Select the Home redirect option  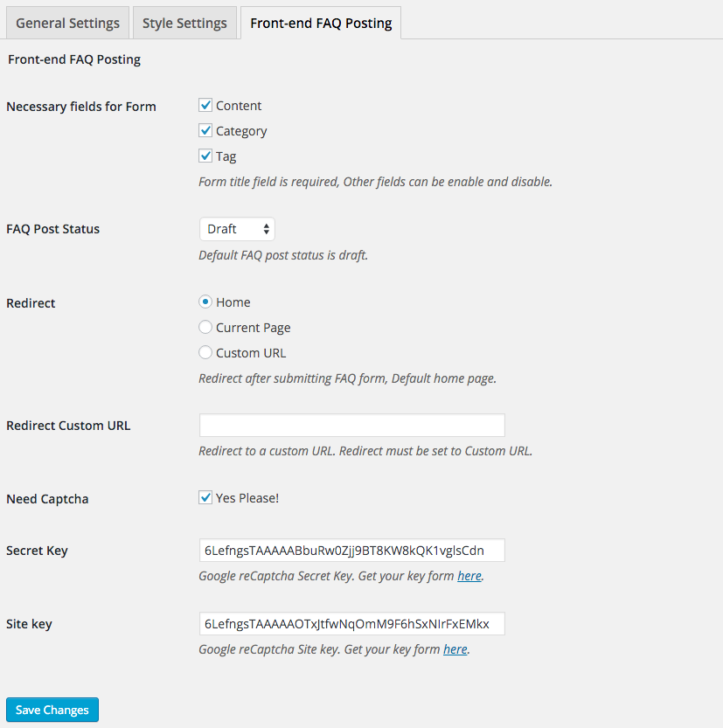(205, 302)
